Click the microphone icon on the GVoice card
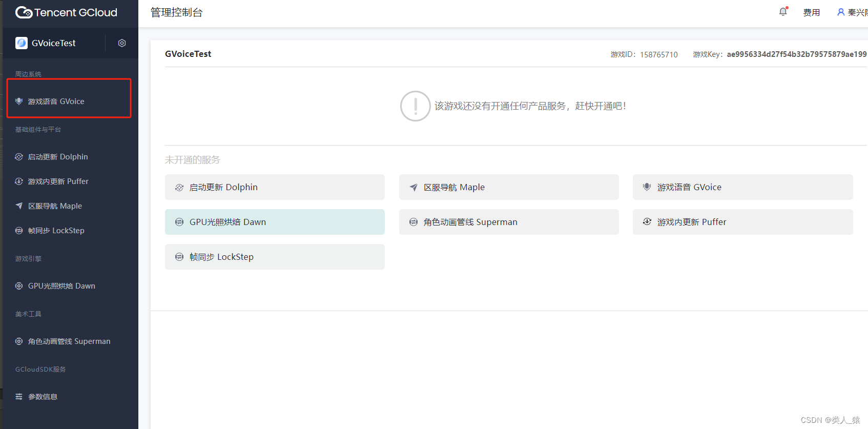The height and width of the screenshot is (429, 868). [x=647, y=187]
